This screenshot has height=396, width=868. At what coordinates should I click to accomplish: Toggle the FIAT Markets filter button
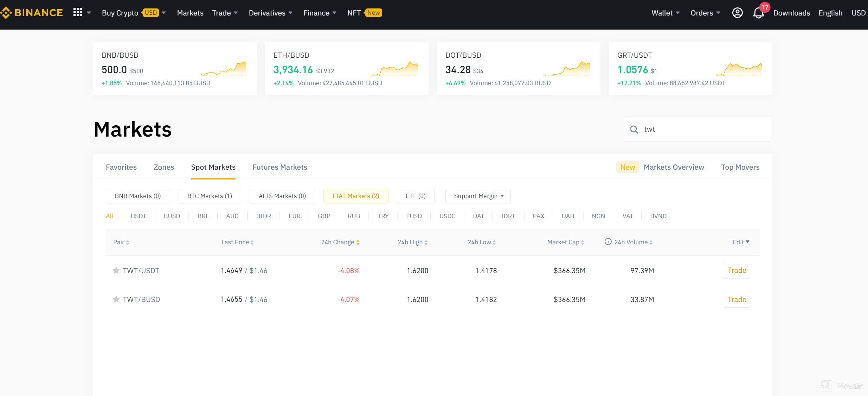355,196
